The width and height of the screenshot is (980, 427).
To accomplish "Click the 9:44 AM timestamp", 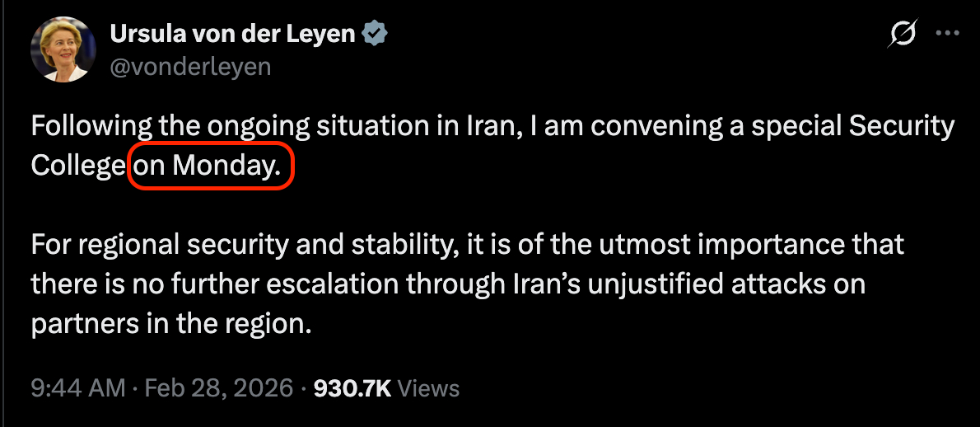I will coord(78,387).
